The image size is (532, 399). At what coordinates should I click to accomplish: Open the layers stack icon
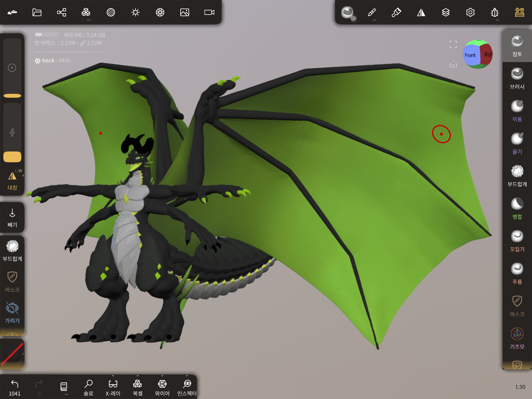point(446,12)
